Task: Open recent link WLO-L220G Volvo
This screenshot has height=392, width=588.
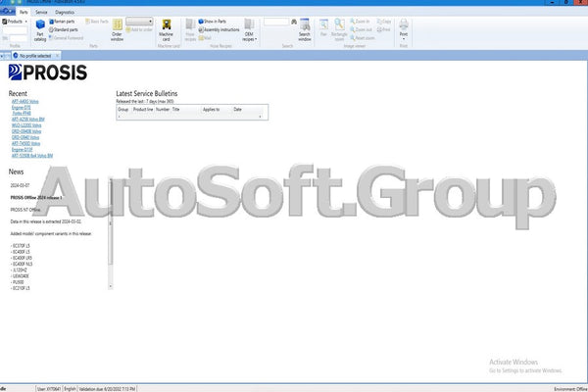Action: [26, 125]
